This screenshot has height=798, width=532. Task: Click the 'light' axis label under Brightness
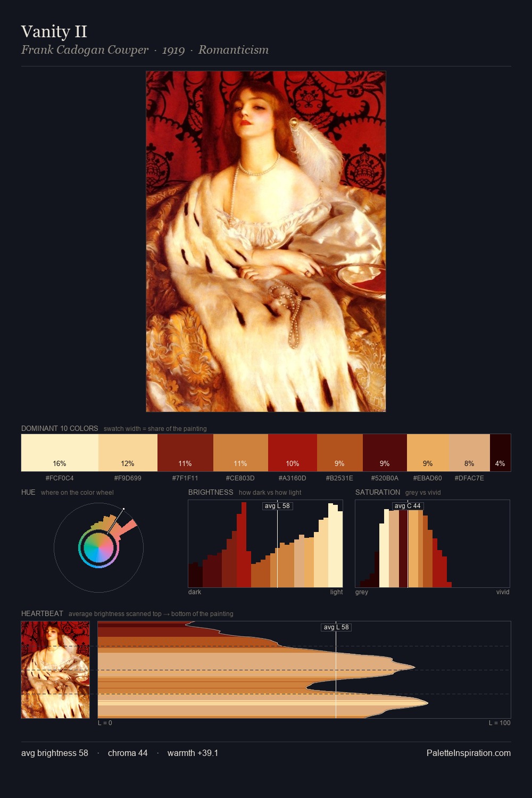click(336, 592)
